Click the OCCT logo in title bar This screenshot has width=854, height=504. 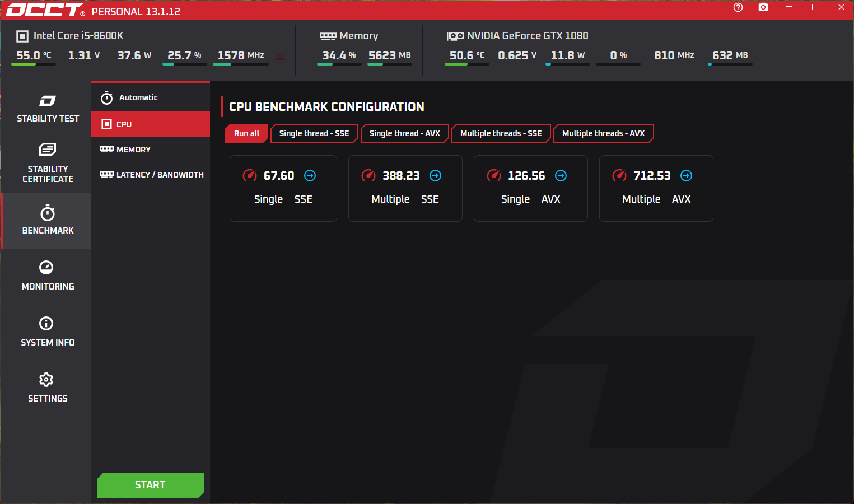[45, 10]
